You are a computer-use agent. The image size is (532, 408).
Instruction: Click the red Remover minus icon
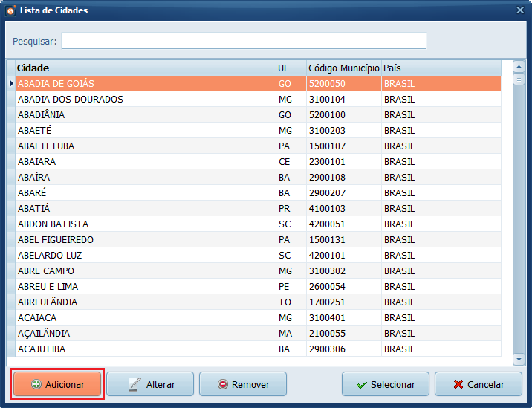(x=222, y=385)
